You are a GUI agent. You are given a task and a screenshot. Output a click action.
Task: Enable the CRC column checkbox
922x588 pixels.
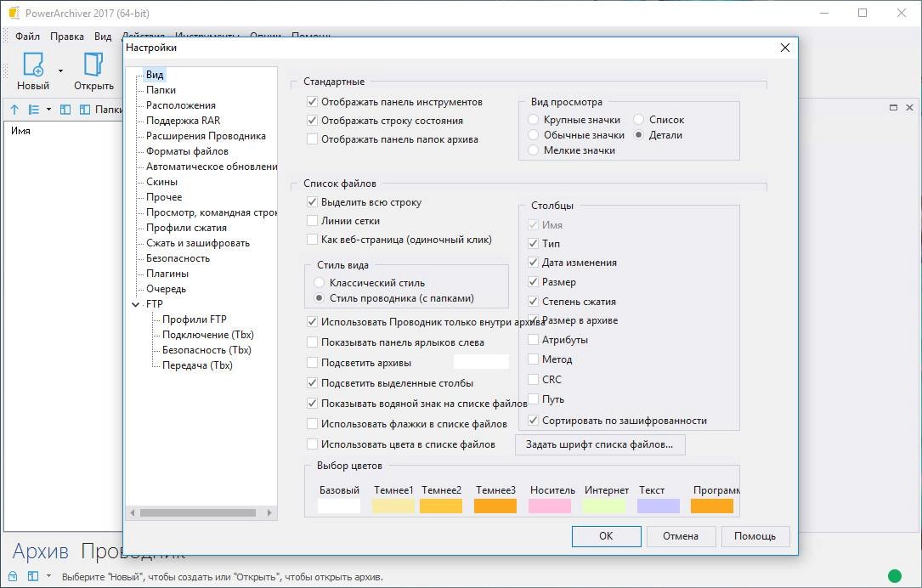(x=534, y=379)
